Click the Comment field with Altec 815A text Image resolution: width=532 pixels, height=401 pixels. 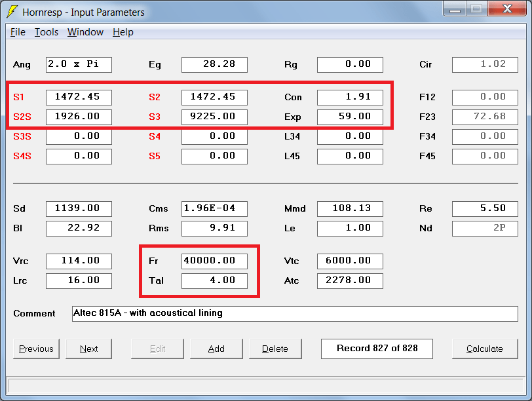295,313
